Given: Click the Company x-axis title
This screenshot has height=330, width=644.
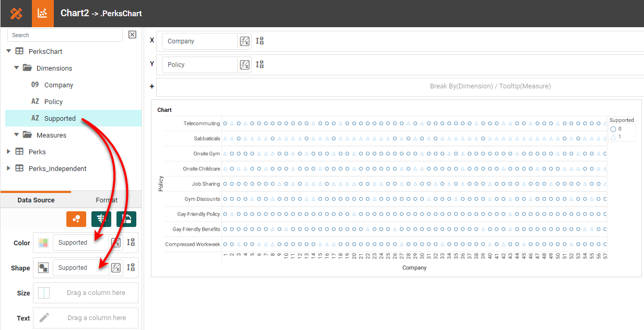Looking at the screenshot, I should coord(414,268).
